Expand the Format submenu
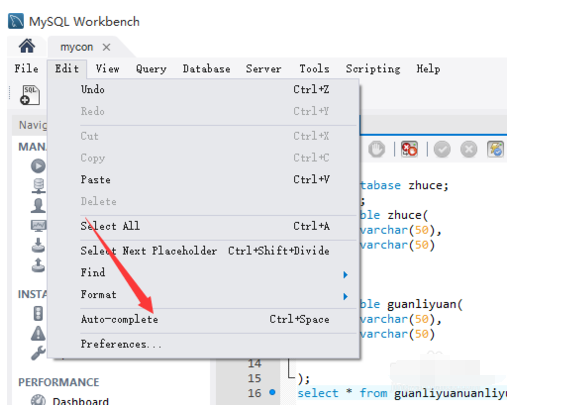This screenshot has width=569, height=413. [x=205, y=295]
